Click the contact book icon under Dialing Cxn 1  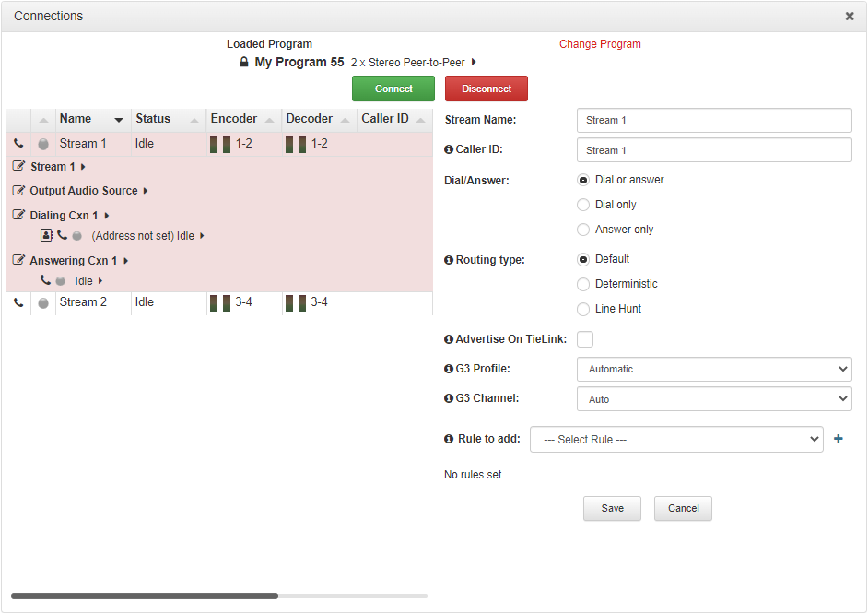click(46, 236)
